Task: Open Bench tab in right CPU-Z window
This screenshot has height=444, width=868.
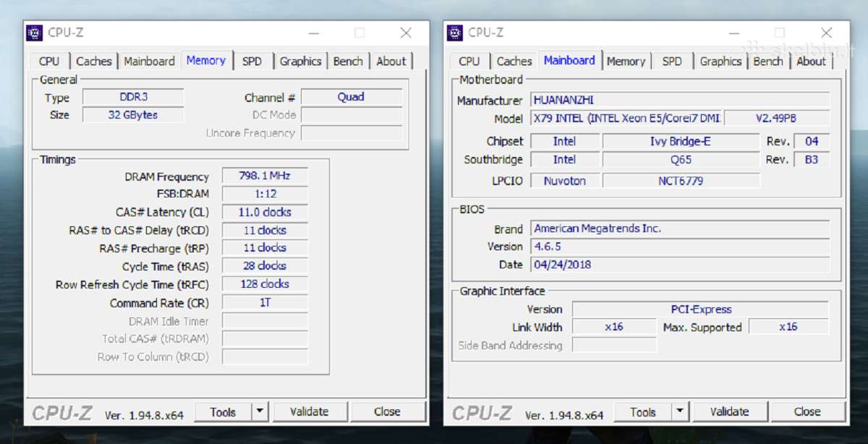Action: (x=768, y=61)
